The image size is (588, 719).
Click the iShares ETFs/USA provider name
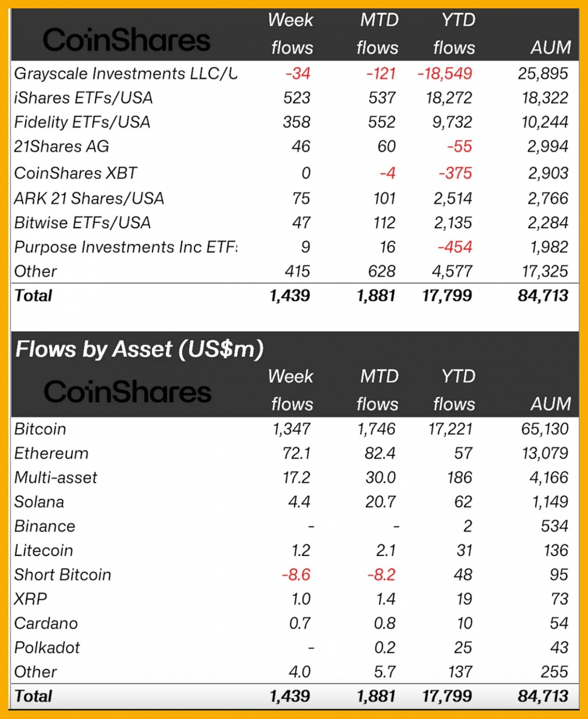[82, 98]
